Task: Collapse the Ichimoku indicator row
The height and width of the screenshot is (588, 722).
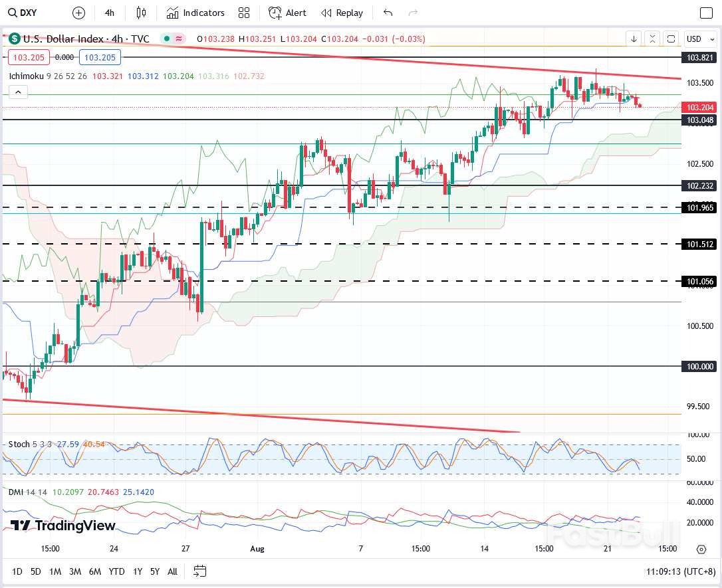Action: pos(17,92)
